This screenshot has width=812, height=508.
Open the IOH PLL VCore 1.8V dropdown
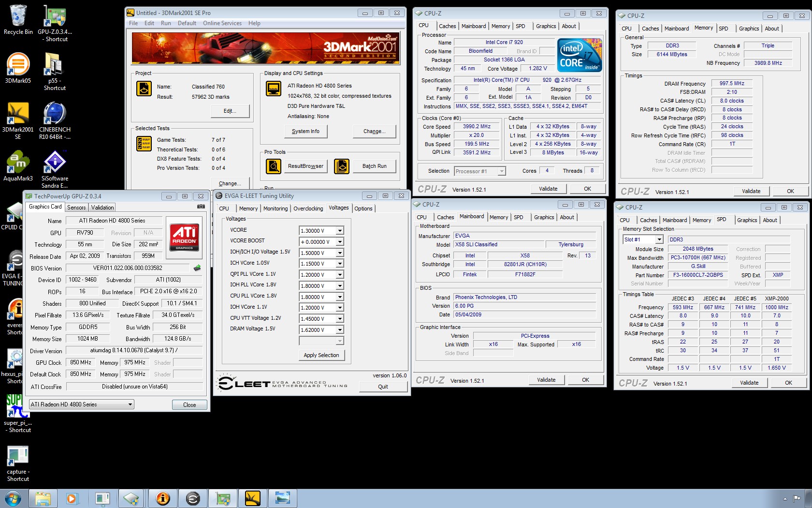[340, 286]
